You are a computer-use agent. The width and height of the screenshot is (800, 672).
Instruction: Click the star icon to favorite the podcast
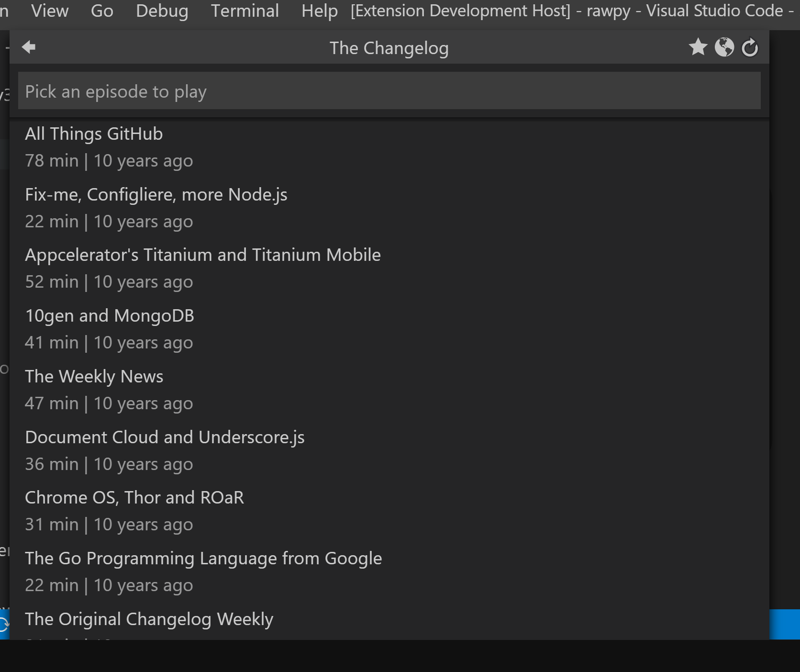point(698,47)
